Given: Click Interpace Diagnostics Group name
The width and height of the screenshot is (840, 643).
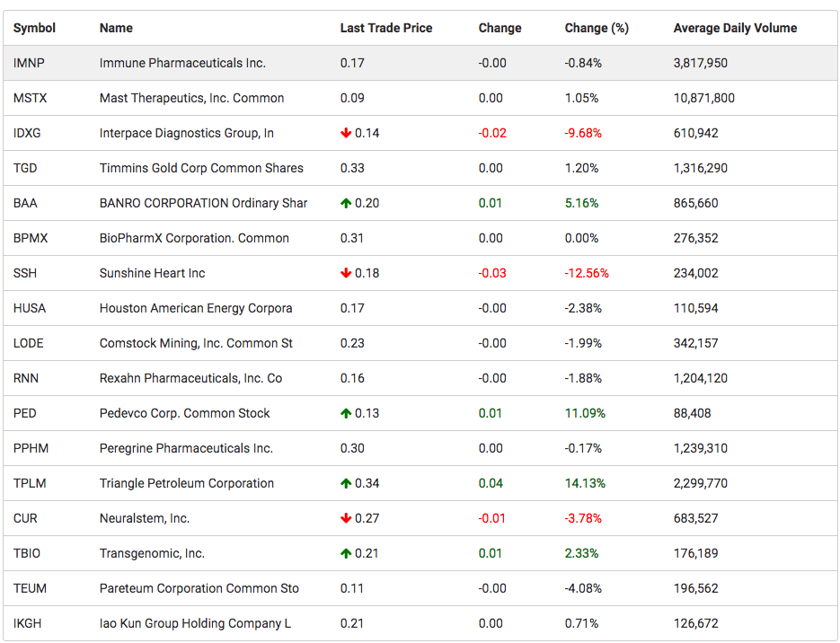Looking at the screenshot, I should pos(187,133).
